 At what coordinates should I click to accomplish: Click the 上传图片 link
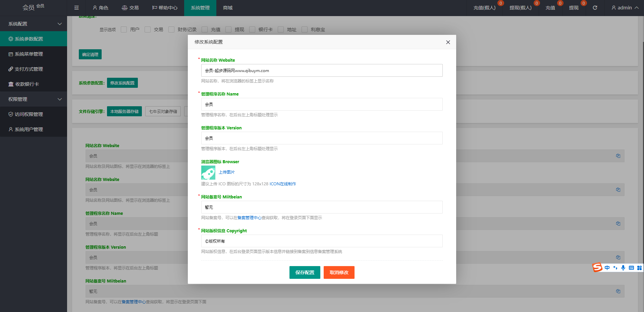(227, 172)
